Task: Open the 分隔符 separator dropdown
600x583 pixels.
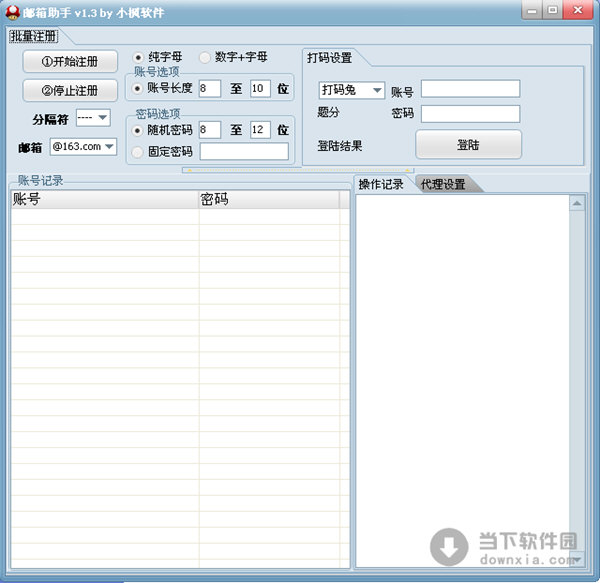Action: pyautogui.click(x=93, y=118)
